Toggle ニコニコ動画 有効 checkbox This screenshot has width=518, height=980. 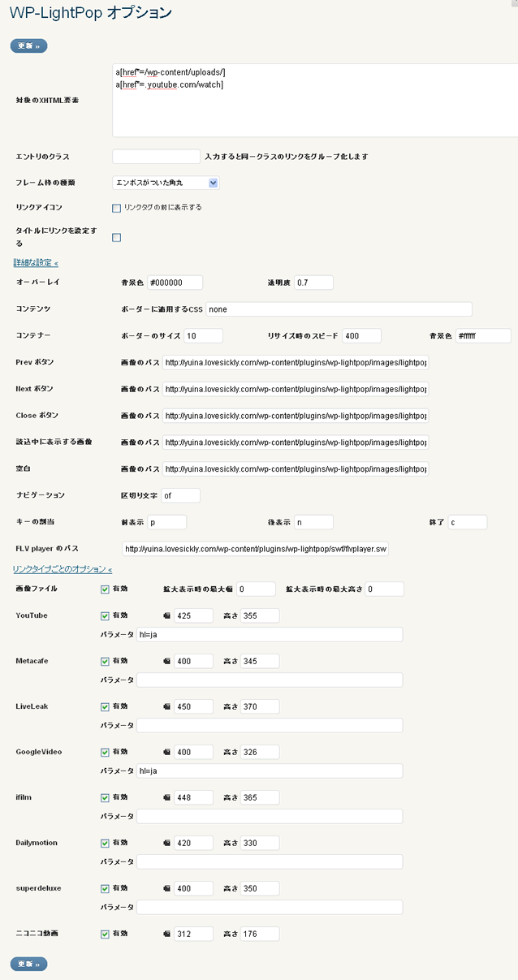[x=105, y=935]
